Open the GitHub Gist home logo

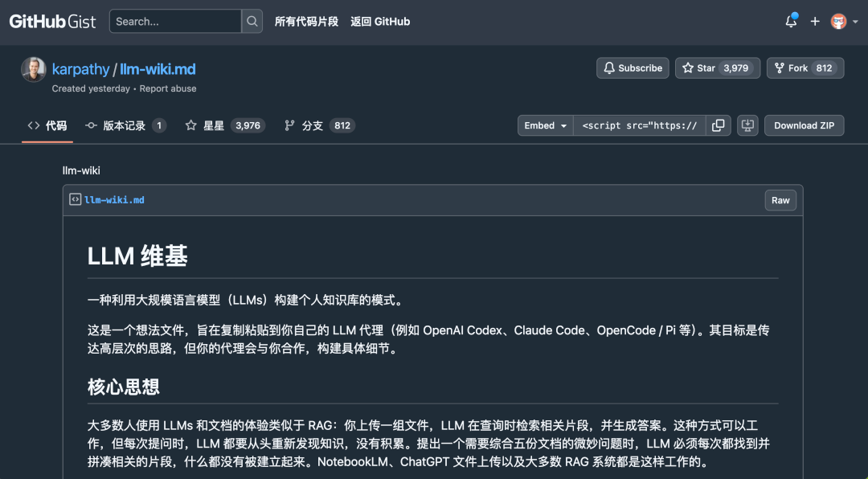[x=52, y=22]
